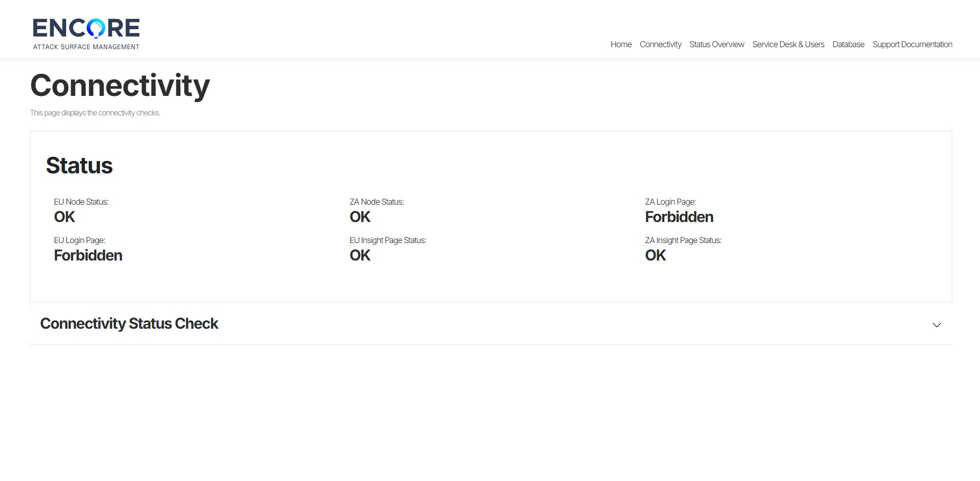Go to the Home page
The height and width of the screenshot is (481, 980).
pyautogui.click(x=621, y=45)
